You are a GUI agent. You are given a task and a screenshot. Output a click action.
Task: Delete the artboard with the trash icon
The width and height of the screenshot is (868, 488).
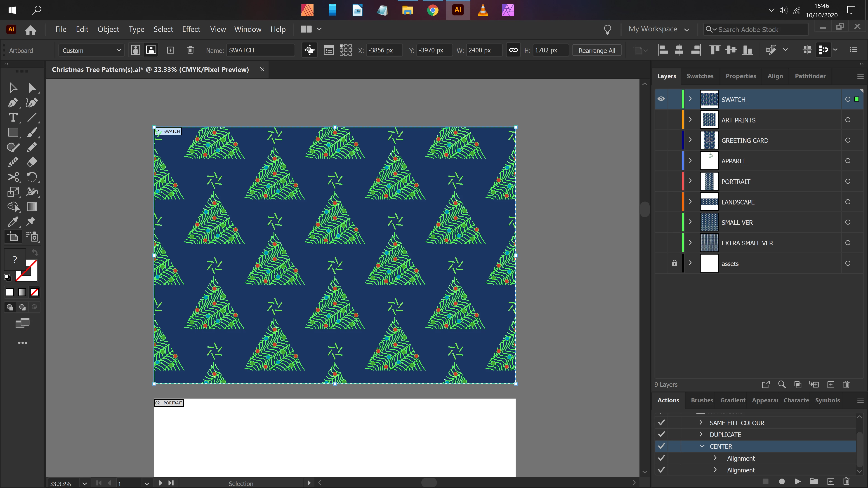point(190,50)
